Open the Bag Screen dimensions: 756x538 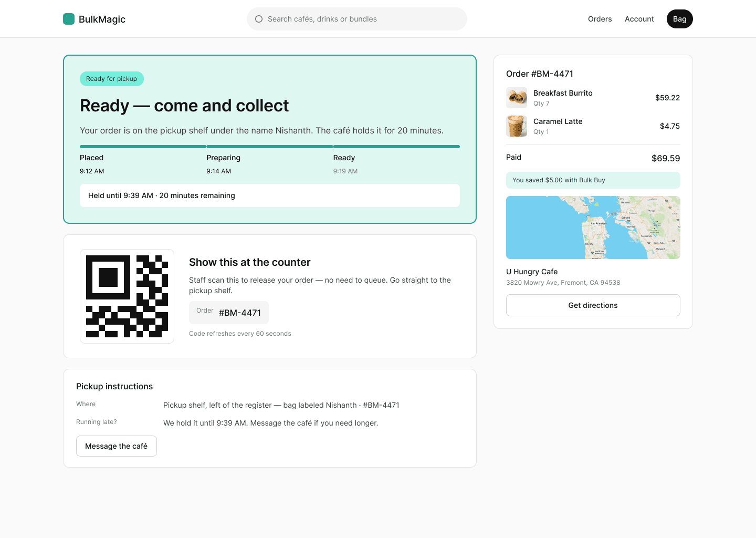680,19
